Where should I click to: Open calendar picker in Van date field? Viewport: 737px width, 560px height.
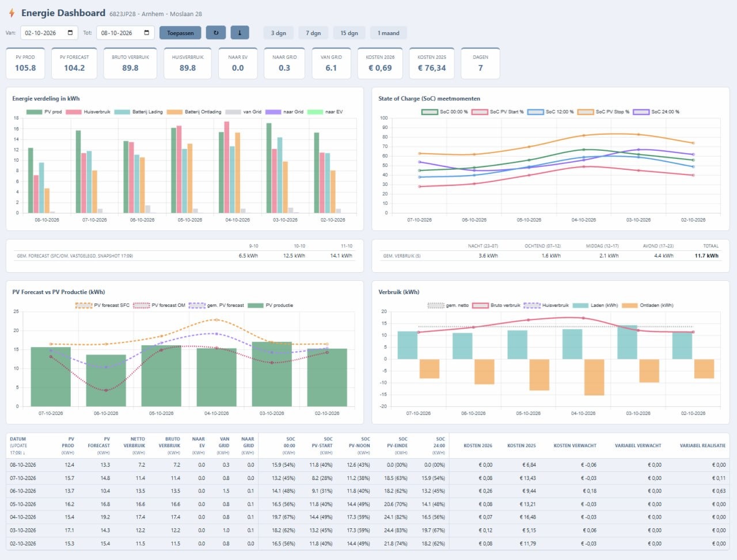click(70, 33)
